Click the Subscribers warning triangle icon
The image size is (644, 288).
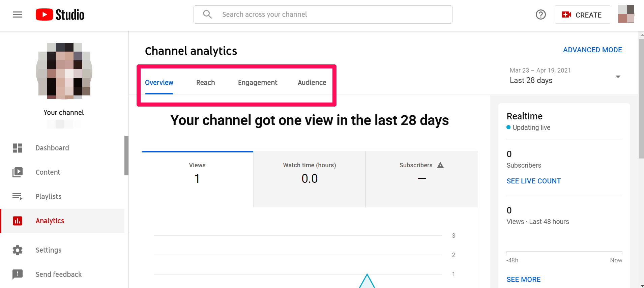pos(440,165)
